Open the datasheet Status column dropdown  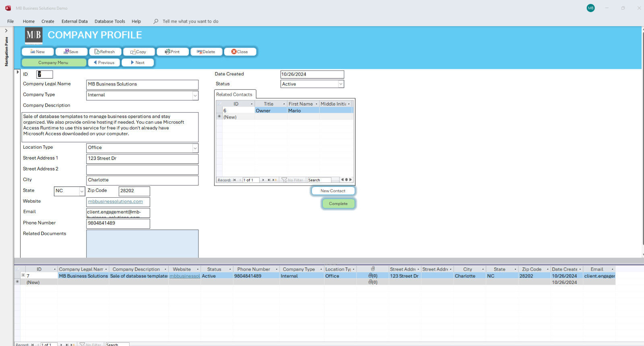pos(230,269)
